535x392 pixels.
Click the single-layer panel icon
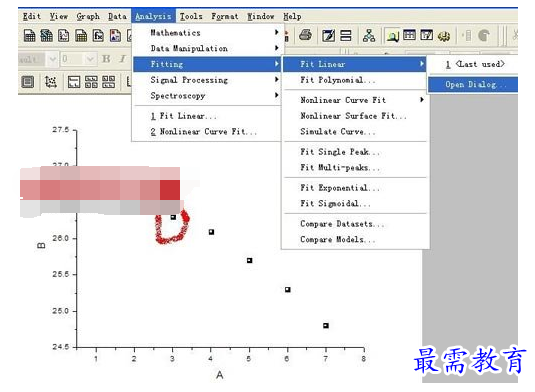pyautogui.click(x=74, y=82)
